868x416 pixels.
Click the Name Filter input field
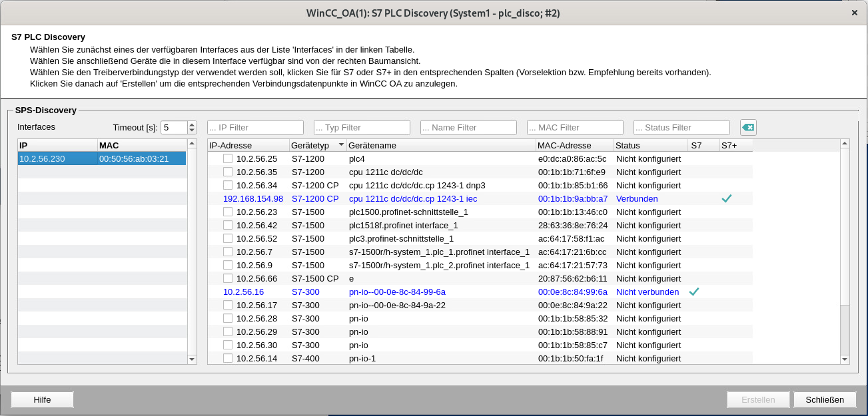(x=468, y=127)
